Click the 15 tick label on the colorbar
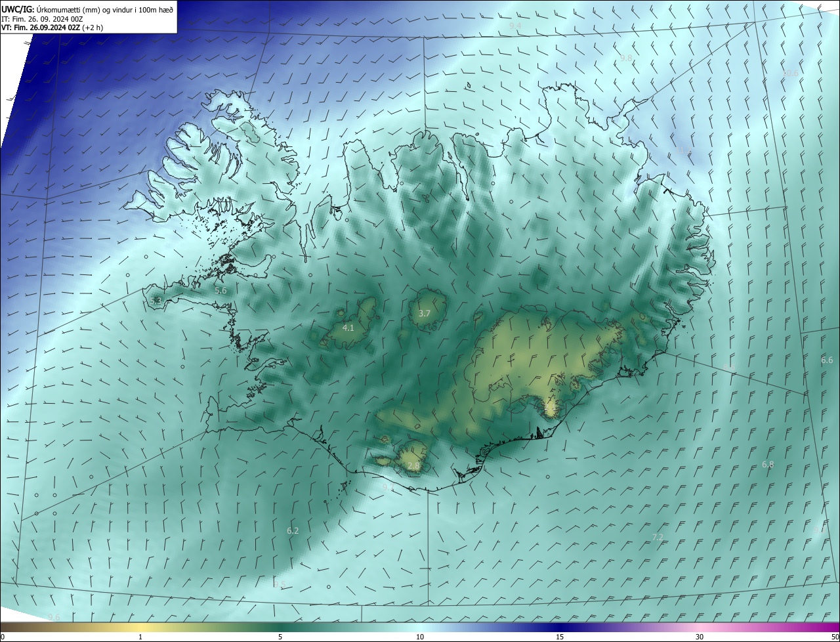The width and height of the screenshot is (840, 642). 560,637
